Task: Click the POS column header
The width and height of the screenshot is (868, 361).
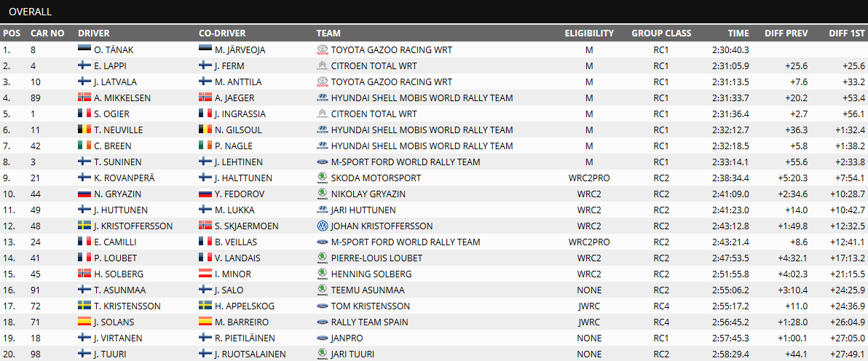Action: 12,33
